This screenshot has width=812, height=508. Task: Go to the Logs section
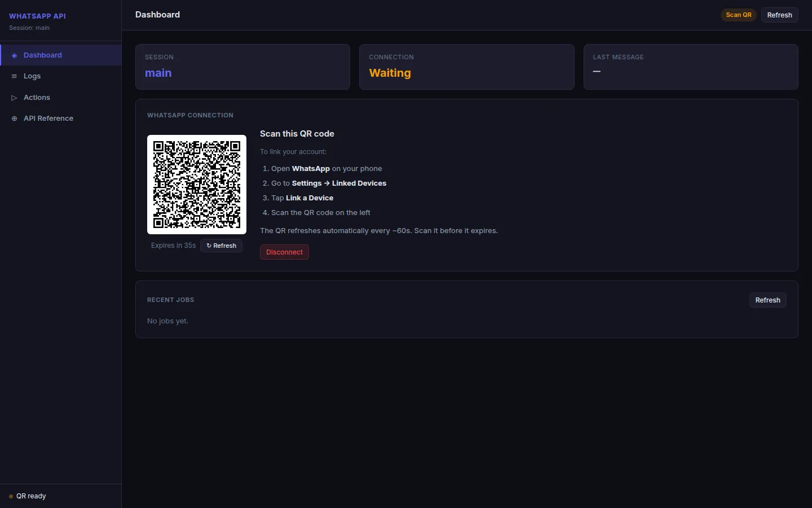(x=61, y=76)
